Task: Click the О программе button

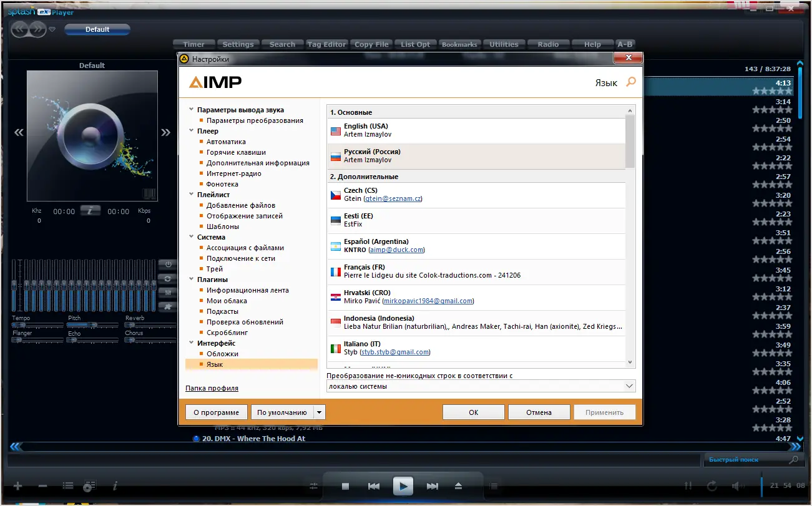Action: tap(217, 412)
